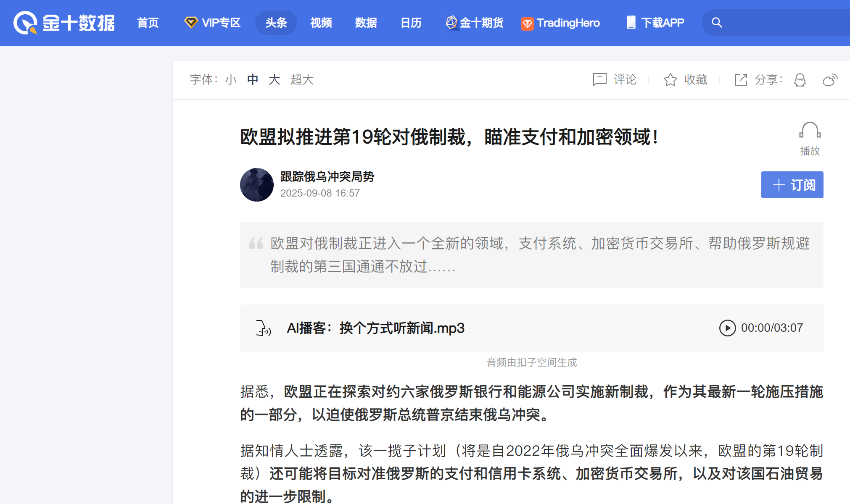Click the headphone 播放 icon
This screenshot has height=504, width=850.
point(810,131)
